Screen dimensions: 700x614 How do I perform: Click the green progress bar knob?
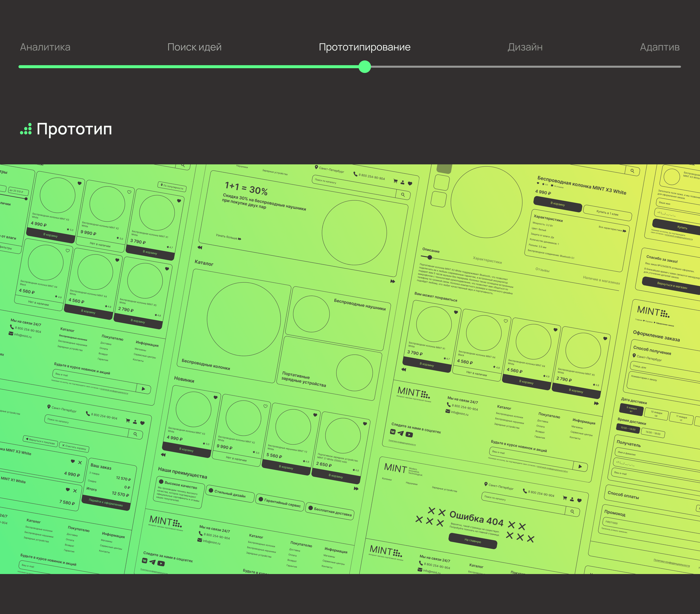pos(365,67)
